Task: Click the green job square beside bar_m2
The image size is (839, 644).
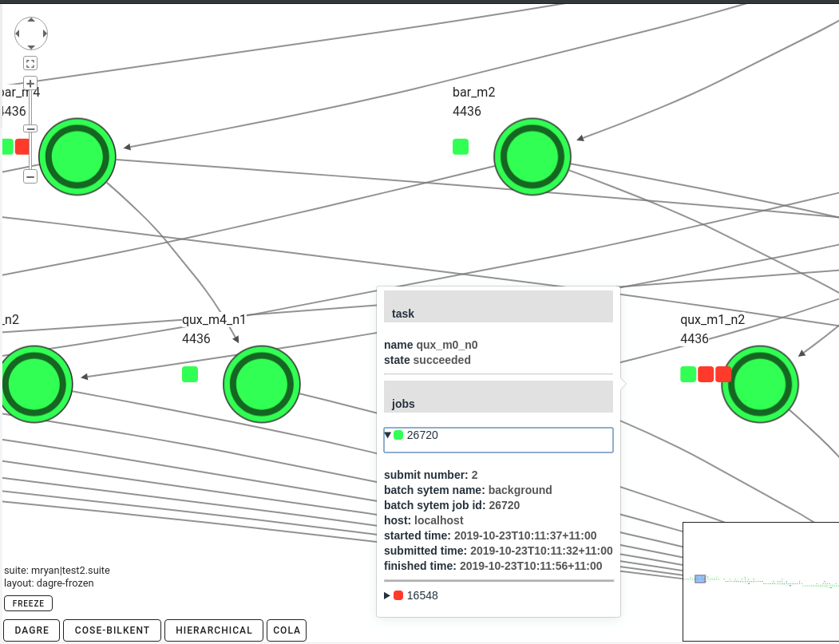Action: tap(460, 147)
